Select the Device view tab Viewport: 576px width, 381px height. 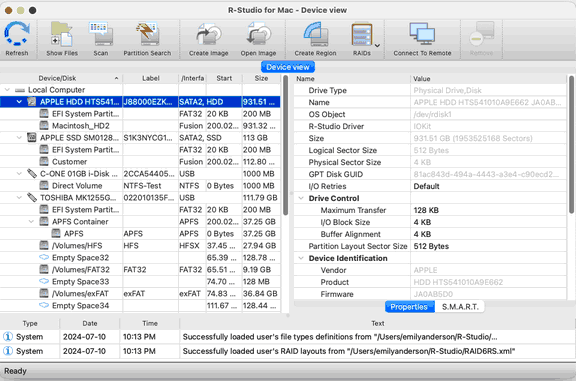[x=288, y=67]
